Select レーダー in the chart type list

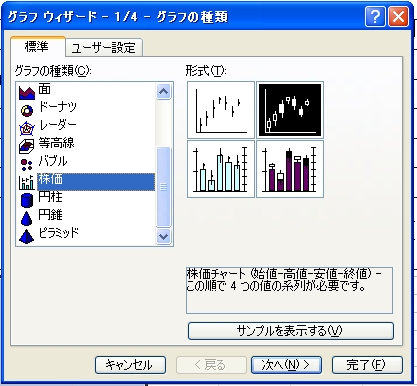(x=58, y=125)
